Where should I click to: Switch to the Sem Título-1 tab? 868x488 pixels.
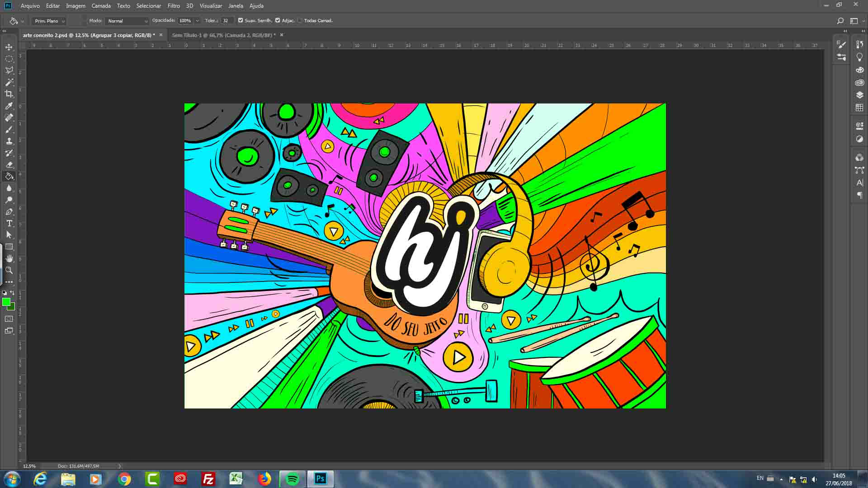tap(223, 35)
